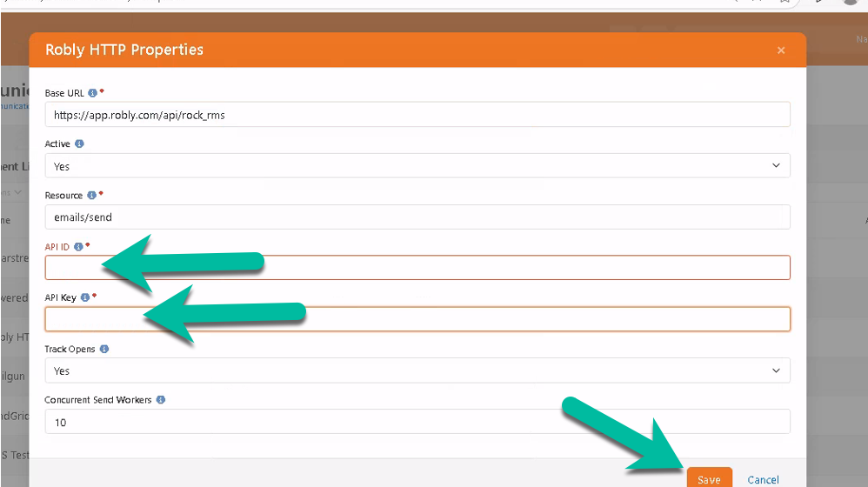868x487 pixels.
Task: Cancel the properties dialog
Action: click(x=763, y=479)
